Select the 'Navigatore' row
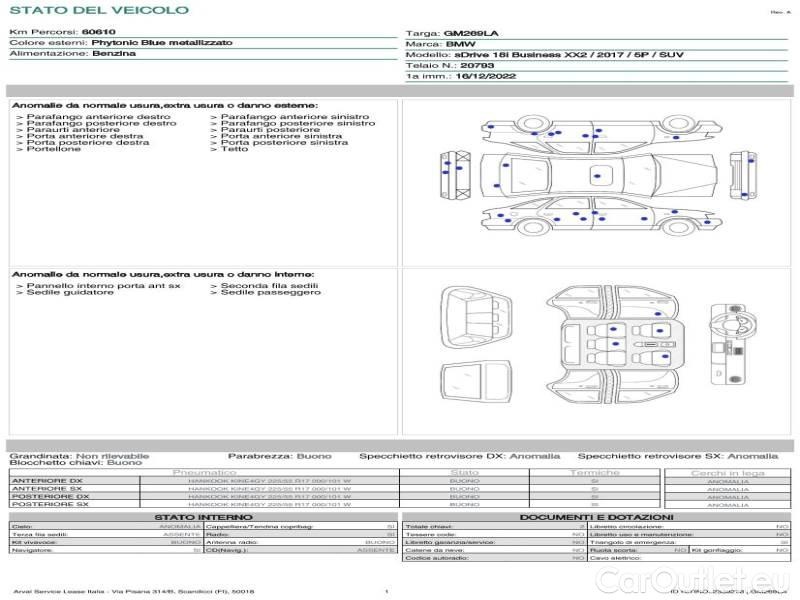 (106, 550)
